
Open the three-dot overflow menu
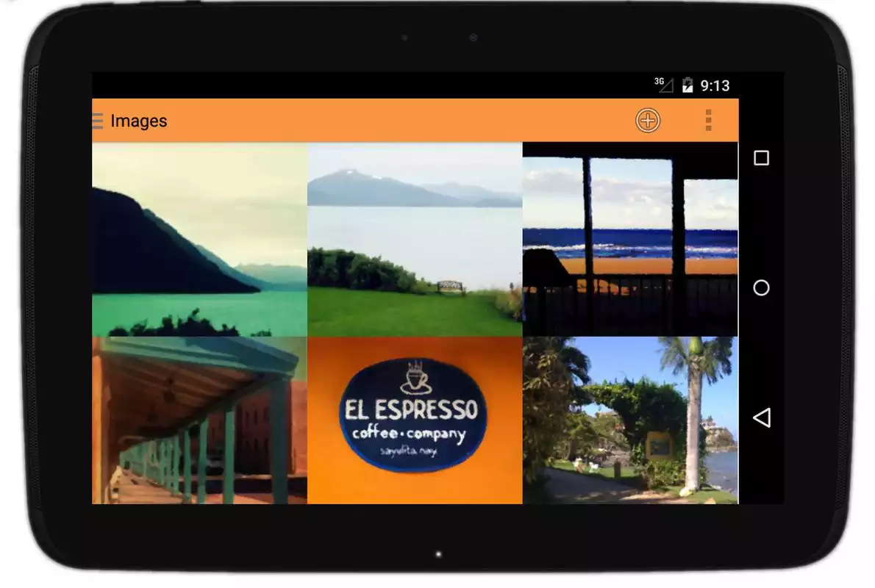coord(709,121)
